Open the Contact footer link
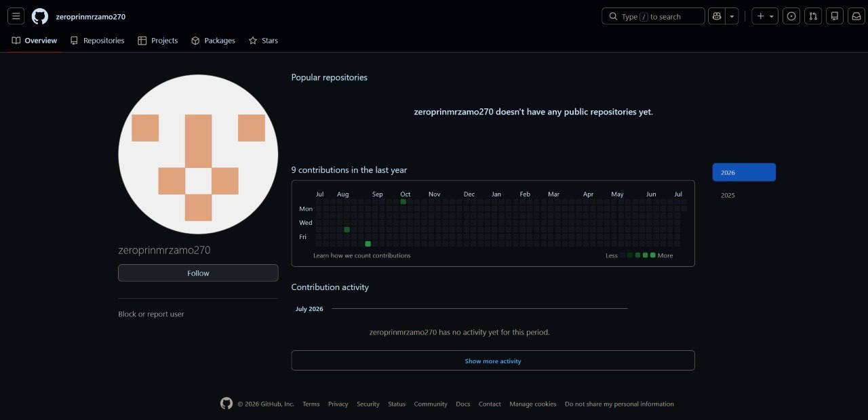 coord(490,404)
